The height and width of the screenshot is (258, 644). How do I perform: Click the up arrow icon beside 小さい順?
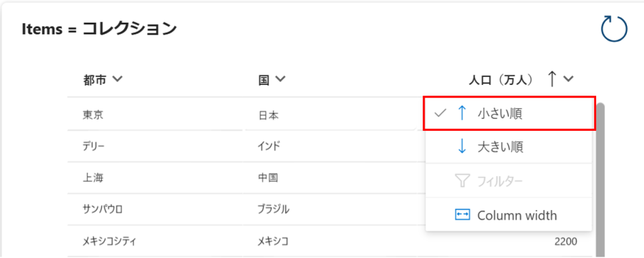[x=462, y=113]
